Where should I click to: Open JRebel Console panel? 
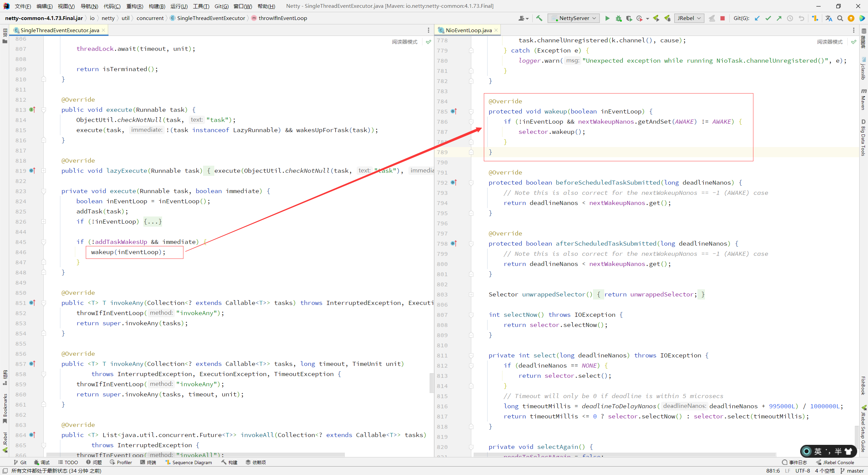[835, 462]
